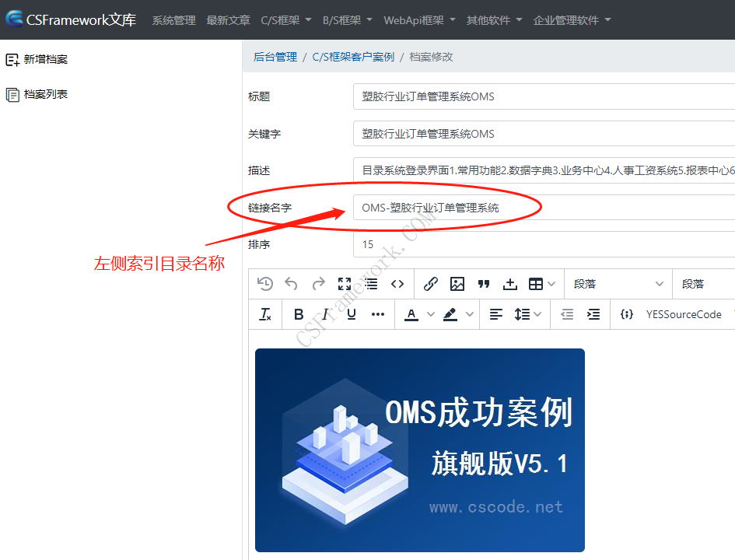Expand the line height dropdown arrow
This screenshot has width=735, height=560.
point(537,314)
